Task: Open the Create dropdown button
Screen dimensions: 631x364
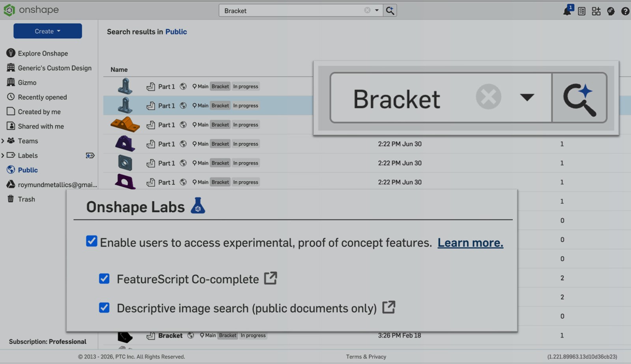Action: [x=48, y=31]
